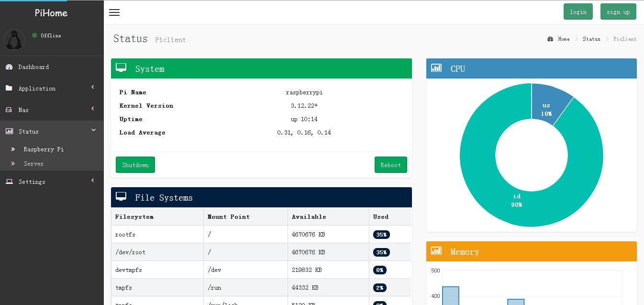The height and width of the screenshot is (305, 644).
Task: Click the Nas drive icon in sidebar
Action: (9, 110)
